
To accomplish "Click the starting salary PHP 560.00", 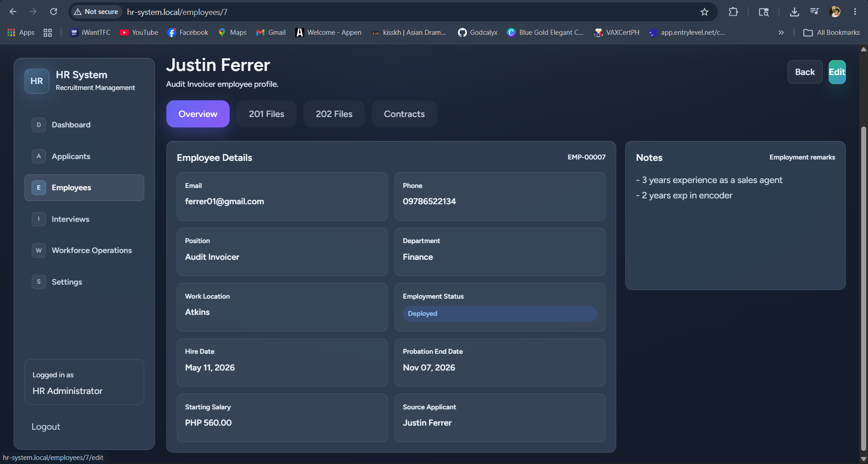I will pos(208,423).
